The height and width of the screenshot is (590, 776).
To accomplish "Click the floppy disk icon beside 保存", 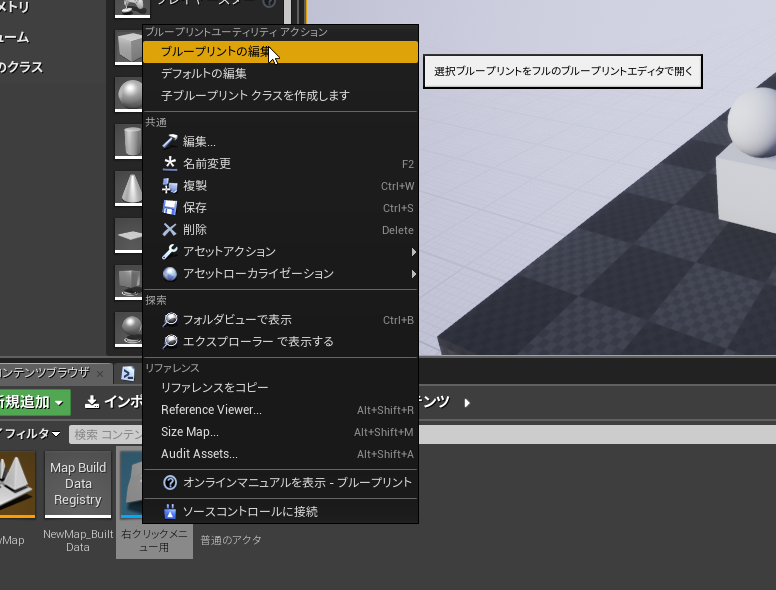I will tap(170, 208).
